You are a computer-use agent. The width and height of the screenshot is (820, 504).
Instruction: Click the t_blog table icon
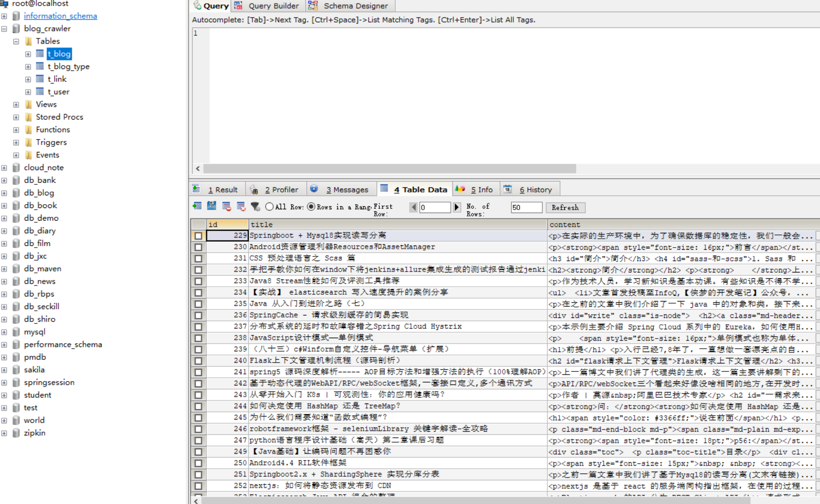pos(40,53)
